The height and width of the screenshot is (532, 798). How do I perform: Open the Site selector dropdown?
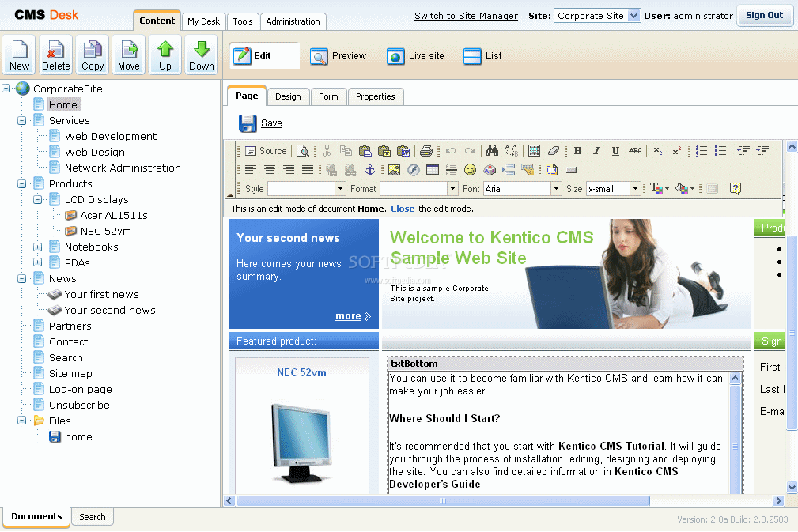tap(633, 16)
